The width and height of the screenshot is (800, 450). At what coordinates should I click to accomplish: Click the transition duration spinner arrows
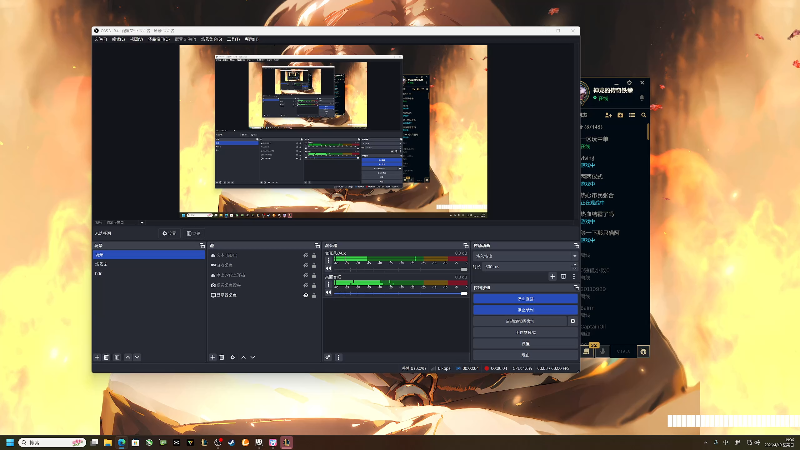574,266
